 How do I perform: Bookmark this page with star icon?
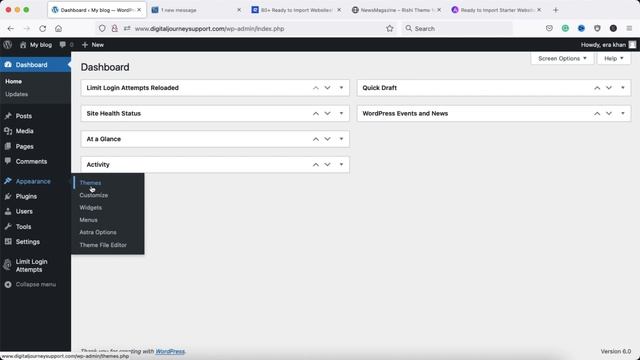[x=390, y=29]
